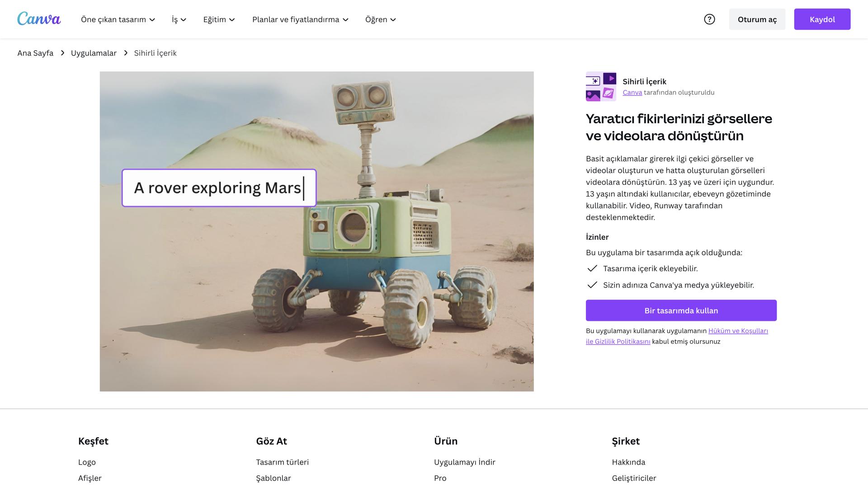
Task: Open Hakkında footer link
Action: tap(628, 462)
